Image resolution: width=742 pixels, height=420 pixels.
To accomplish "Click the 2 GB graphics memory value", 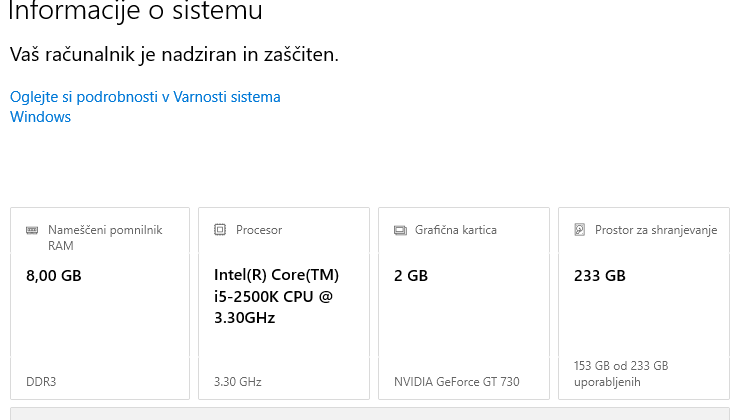I will click(411, 276).
